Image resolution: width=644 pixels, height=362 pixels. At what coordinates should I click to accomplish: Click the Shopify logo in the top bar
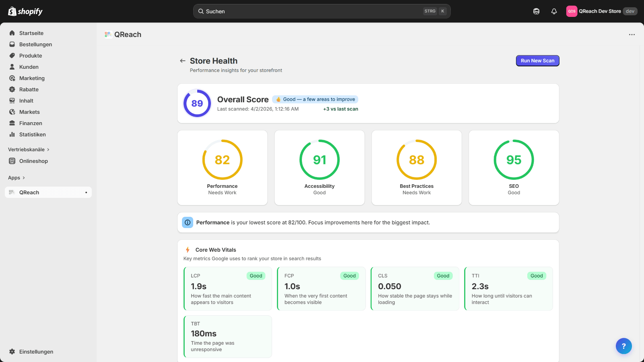(25, 11)
